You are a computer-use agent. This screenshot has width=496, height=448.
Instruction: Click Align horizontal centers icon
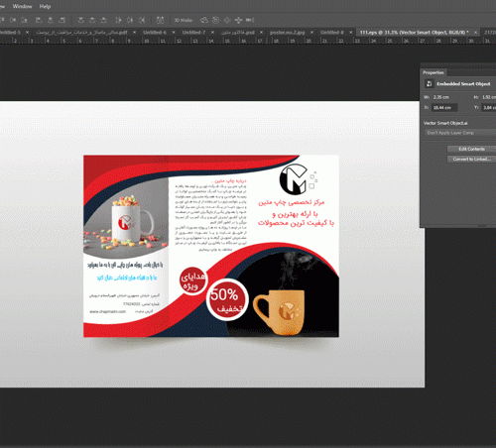[51, 20]
